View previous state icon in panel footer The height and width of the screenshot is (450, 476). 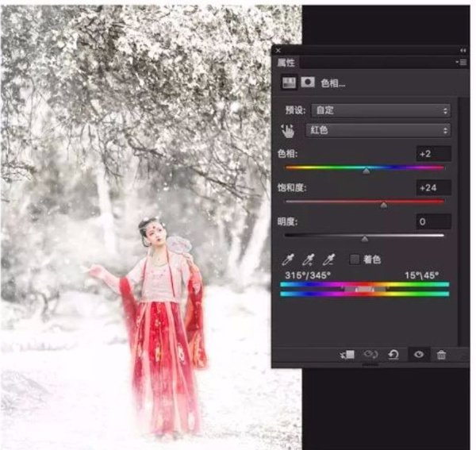pos(370,355)
